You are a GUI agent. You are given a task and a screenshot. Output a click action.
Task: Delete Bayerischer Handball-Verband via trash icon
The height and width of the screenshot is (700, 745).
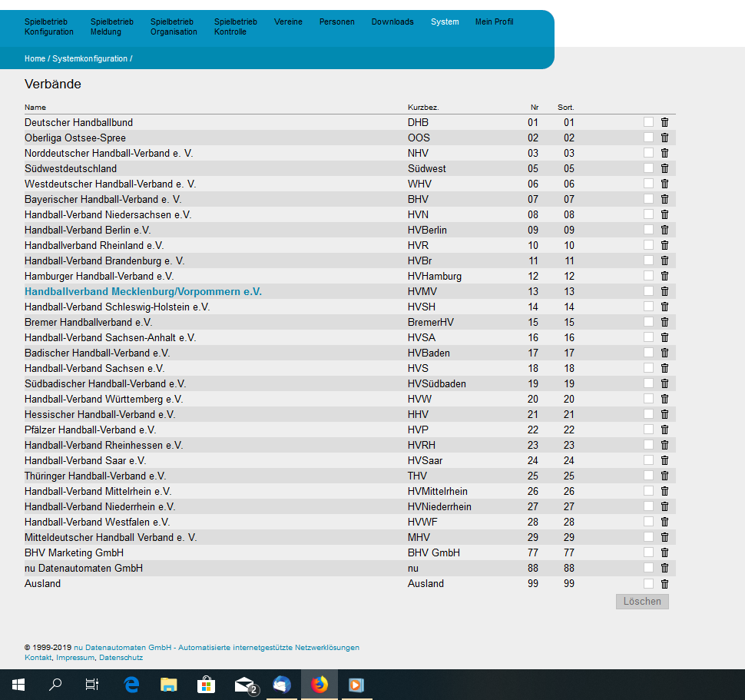(664, 199)
